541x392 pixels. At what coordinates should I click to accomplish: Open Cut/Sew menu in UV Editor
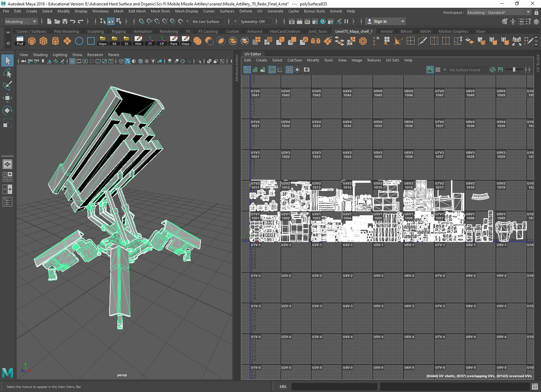(295, 60)
